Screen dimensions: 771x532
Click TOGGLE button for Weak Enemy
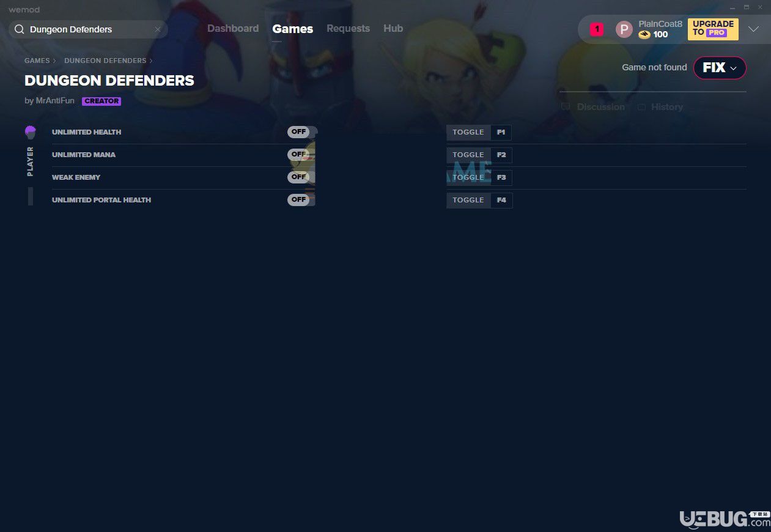[x=468, y=177]
